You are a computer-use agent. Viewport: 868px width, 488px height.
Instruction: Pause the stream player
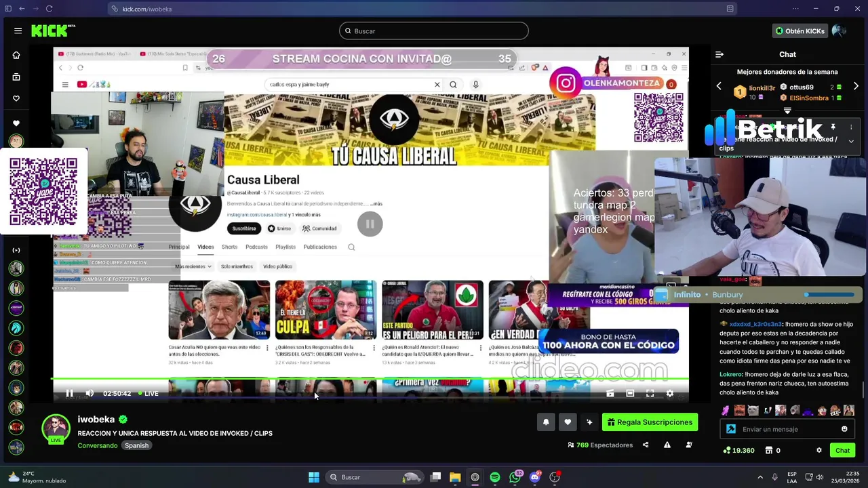point(69,393)
